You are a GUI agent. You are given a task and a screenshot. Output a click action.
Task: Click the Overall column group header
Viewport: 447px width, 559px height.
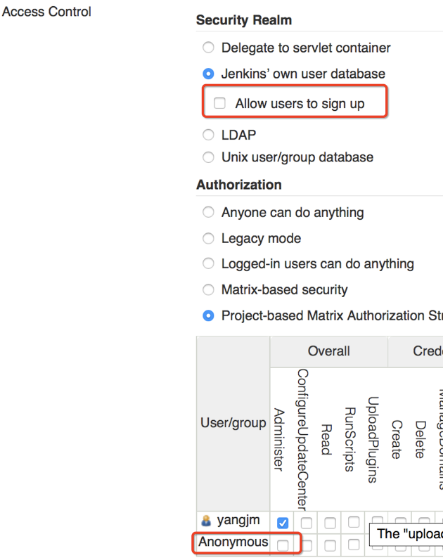[x=329, y=351]
